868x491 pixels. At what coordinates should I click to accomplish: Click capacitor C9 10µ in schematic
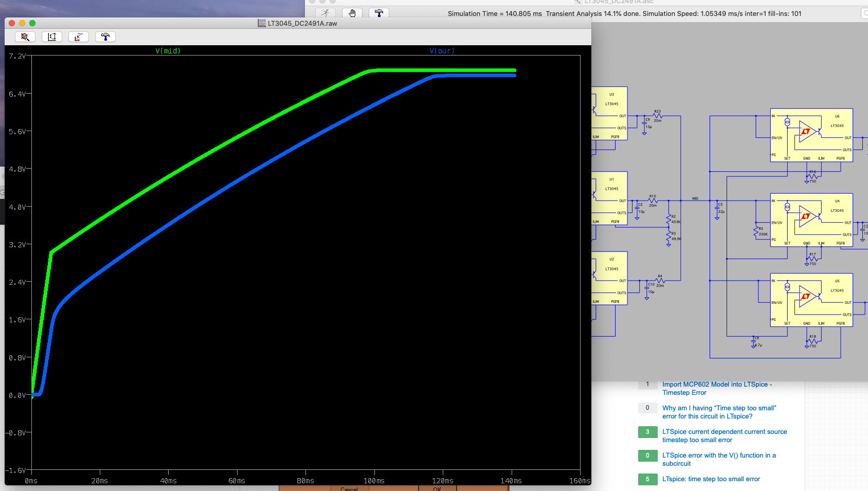click(644, 123)
